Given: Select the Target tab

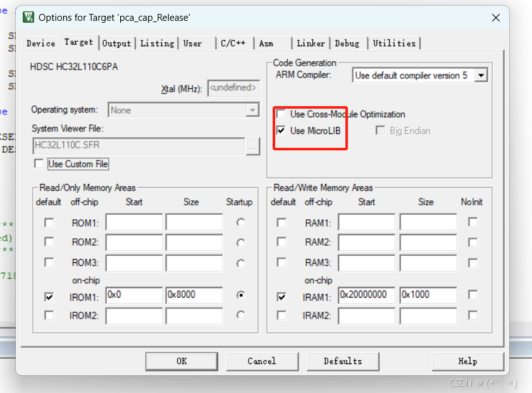Looking at the screenshot, I should click(x=78, y=42).
